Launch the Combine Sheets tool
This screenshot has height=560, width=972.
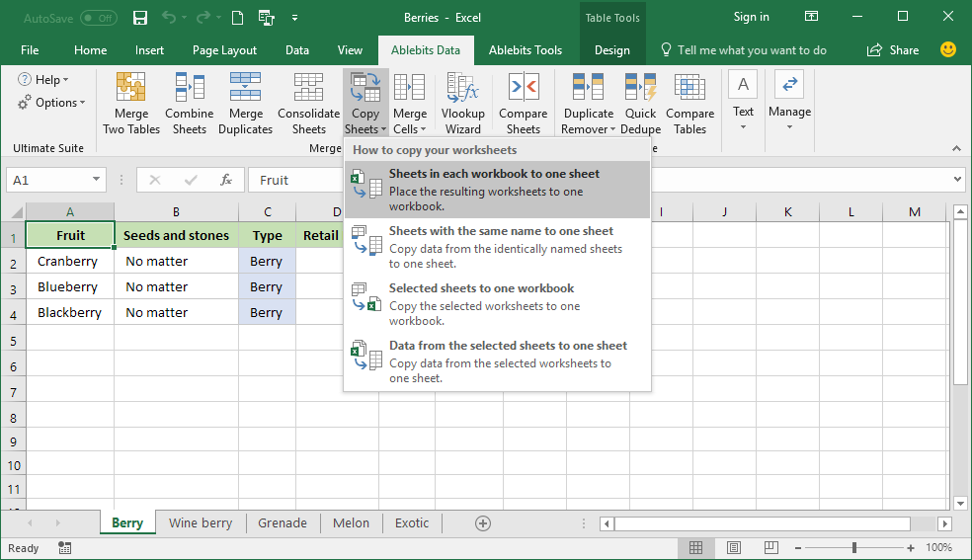(x=189, y=104)
